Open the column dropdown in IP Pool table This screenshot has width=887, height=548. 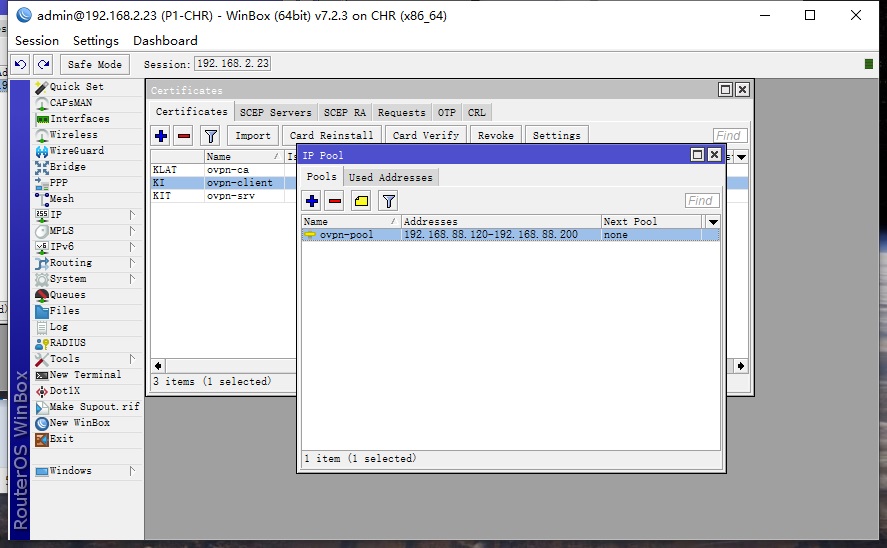[x=712, y=222]
